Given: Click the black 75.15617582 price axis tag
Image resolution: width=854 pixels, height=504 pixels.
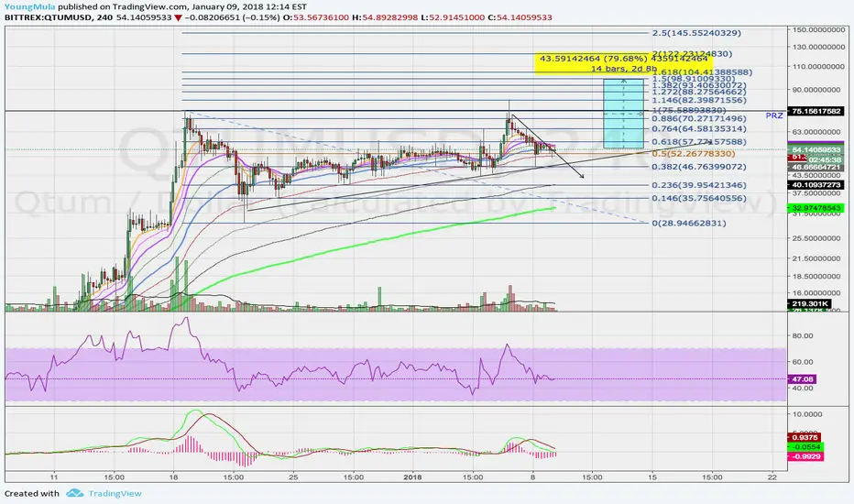Looking at the screenshot, I should 816,111.
